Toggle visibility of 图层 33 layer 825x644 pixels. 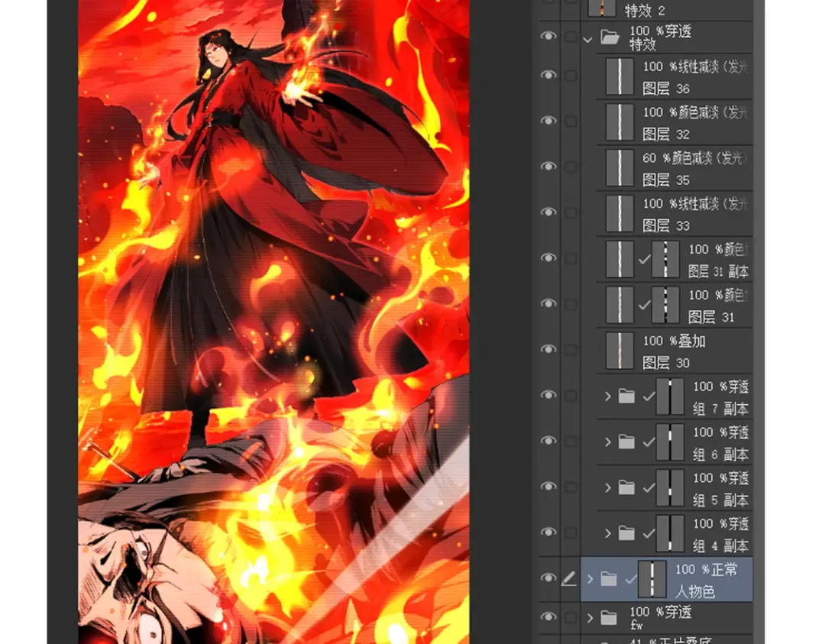coord(548,212)
